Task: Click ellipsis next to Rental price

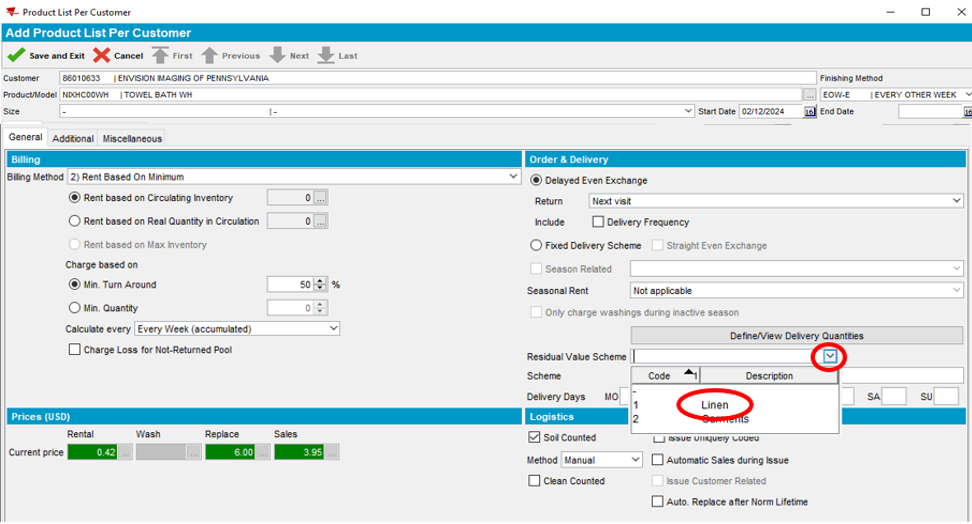Action: (125, 453)
